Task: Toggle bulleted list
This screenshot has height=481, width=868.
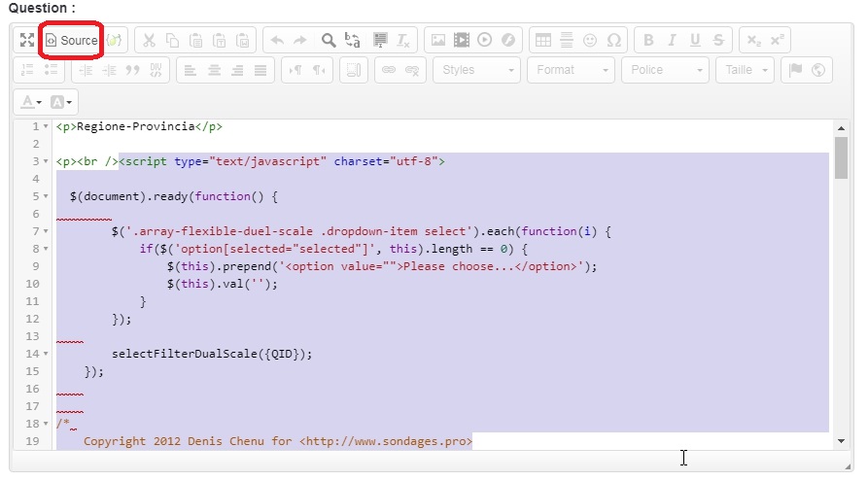Action: point(51,70)
